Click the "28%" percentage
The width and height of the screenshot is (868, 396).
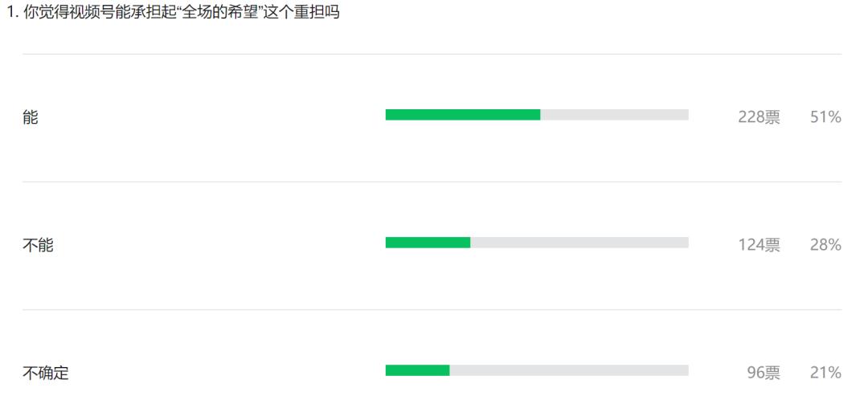(x=825, y=245)
